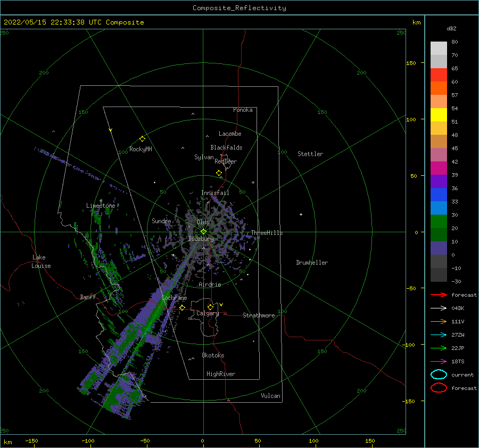
Task: Click the Strathmore label
Action: click(259, 315)
